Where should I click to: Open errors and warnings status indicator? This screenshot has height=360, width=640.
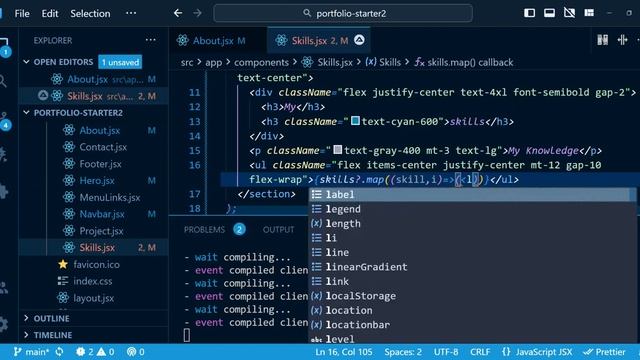pos(95,352)
